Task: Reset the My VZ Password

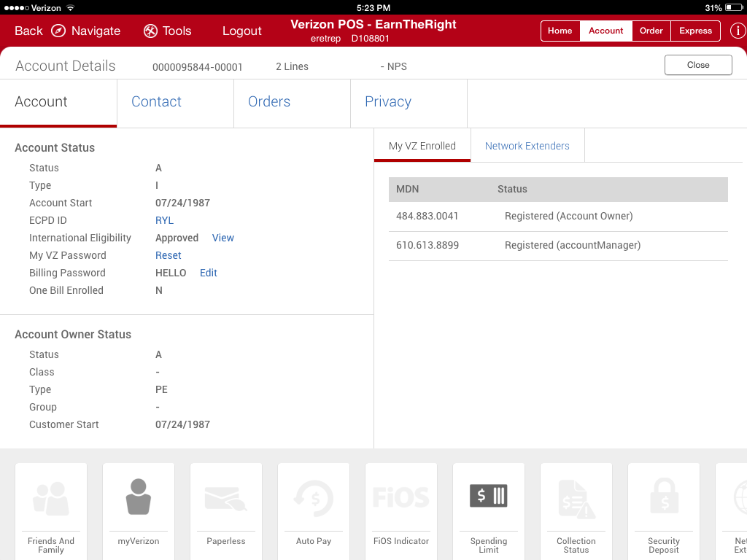Action: (x=169, y=256)
